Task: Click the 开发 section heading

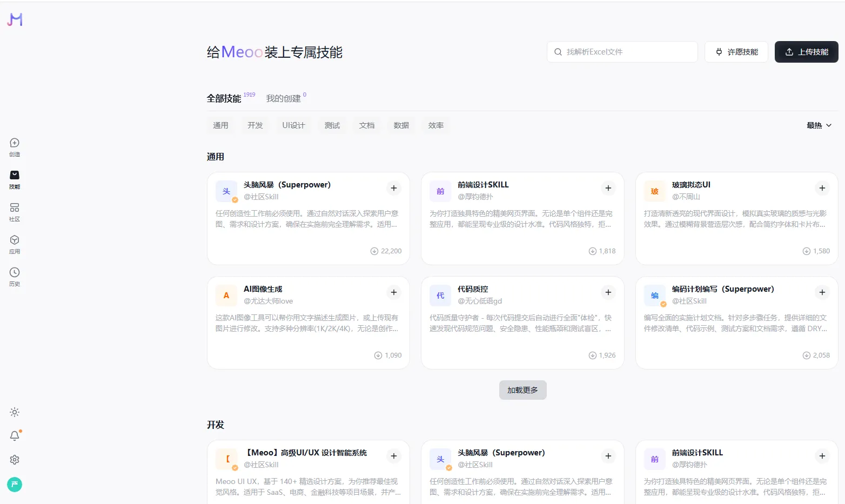Action: (215, 425)
